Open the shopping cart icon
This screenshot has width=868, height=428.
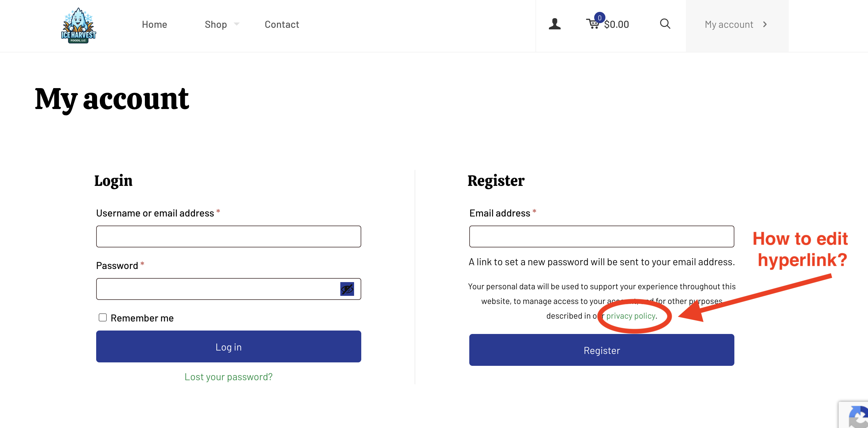click(592, 24)
